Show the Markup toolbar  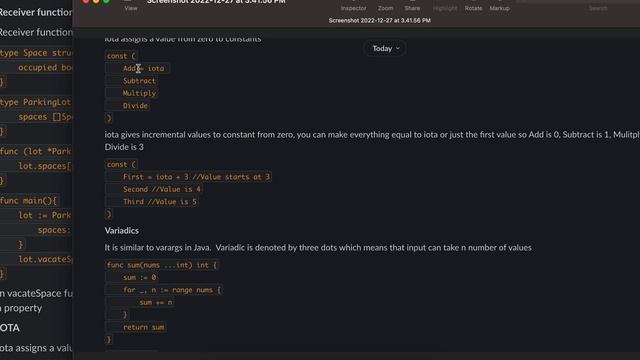tap(500, 8)
